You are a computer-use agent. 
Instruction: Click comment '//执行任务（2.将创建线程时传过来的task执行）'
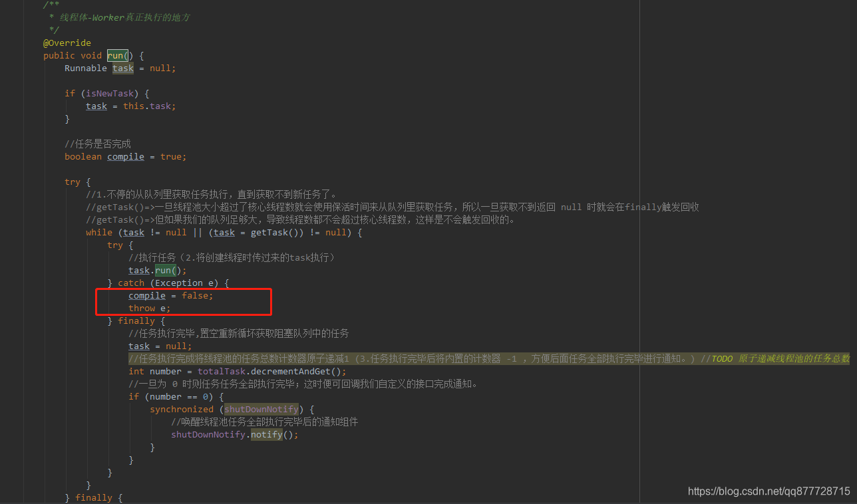click(x=232, y=257)
